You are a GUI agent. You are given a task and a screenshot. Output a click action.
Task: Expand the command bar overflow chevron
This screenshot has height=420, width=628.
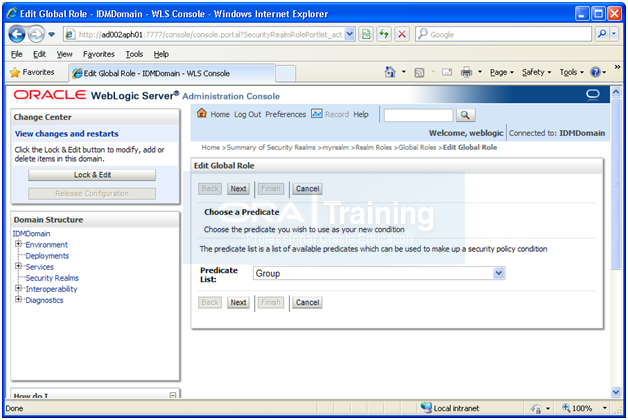[x=617, y=67]
